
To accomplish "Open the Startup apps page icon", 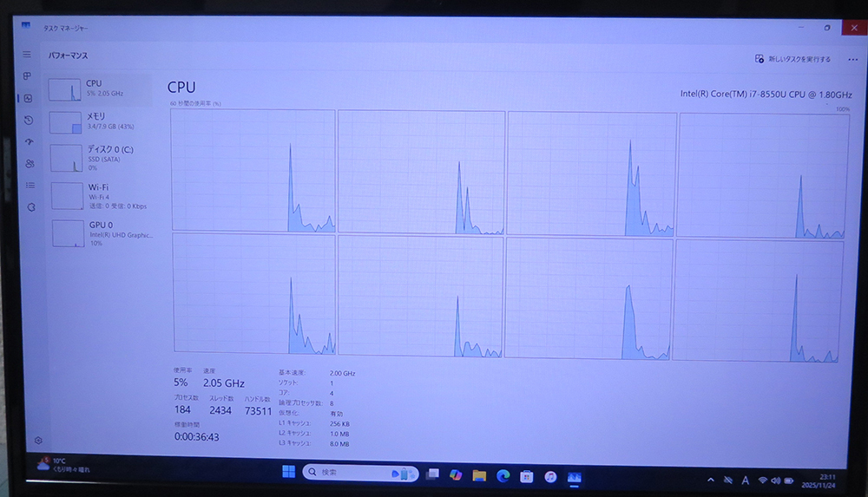I will 30,141.
